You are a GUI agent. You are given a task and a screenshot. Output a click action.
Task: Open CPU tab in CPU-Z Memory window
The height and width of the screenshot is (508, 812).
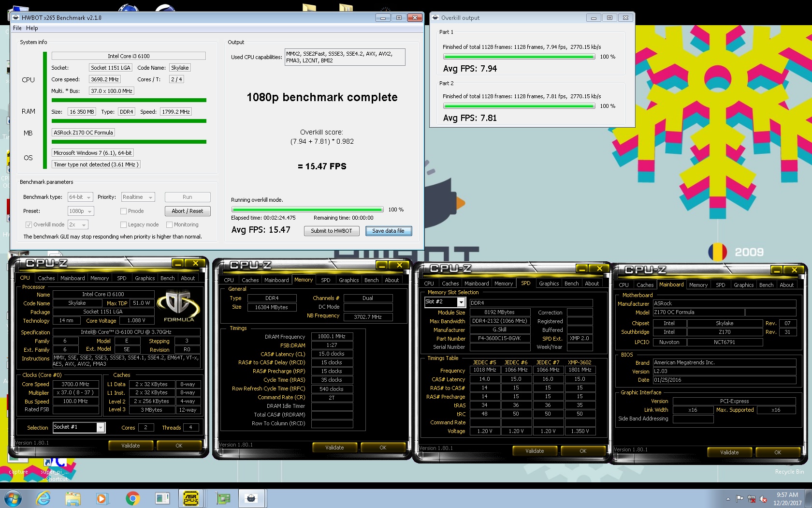229,280
